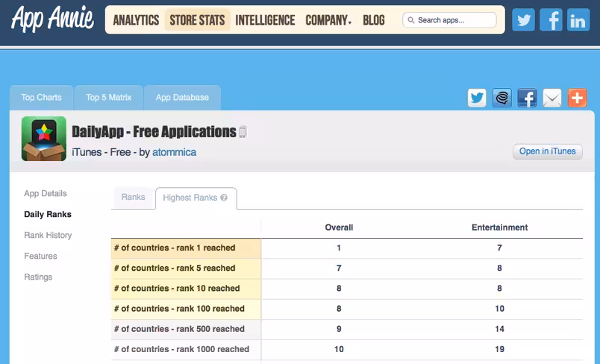Open the LinkedIn icon in header
The height and width of the screenshot is (364, 600).
tap(578, 19)
